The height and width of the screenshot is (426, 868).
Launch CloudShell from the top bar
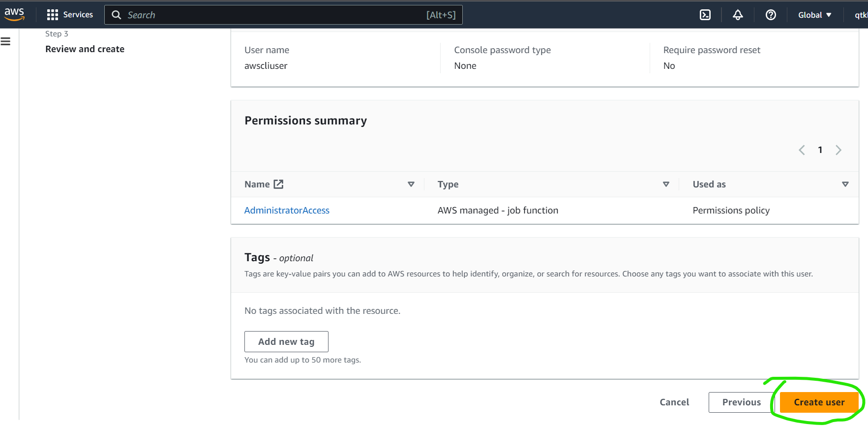pos(705,15)
